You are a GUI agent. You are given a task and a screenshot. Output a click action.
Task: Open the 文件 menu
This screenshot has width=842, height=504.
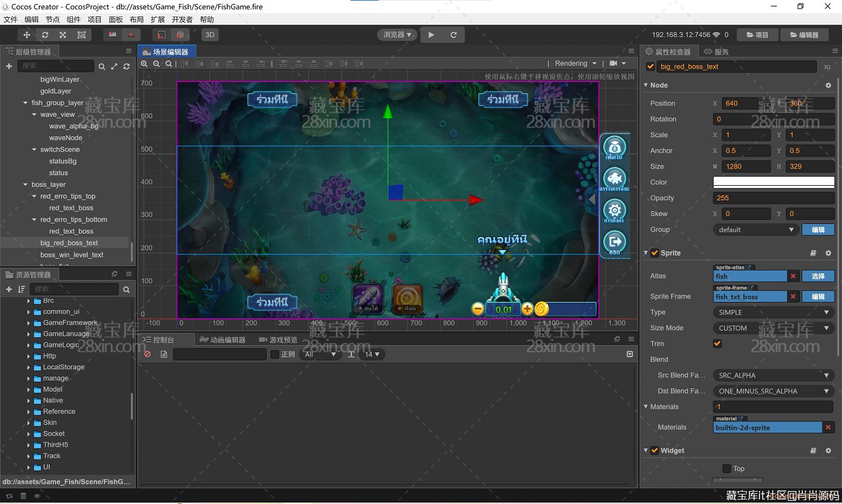11,20
